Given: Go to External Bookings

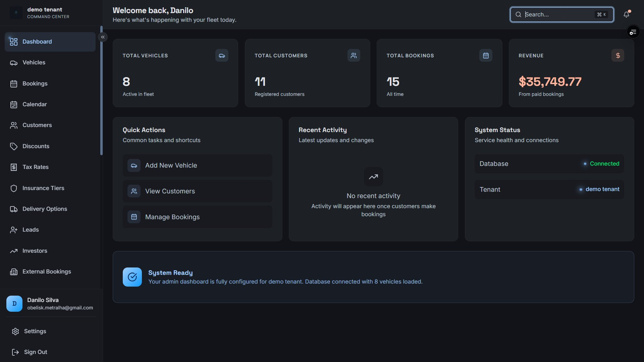Looking at the screenshot, I should 50,272.
